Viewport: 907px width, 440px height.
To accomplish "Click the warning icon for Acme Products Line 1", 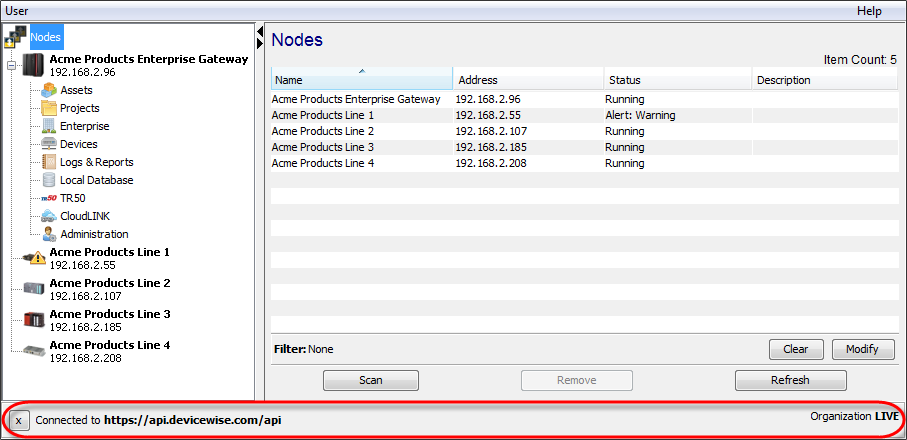I will tap(35, 258).
